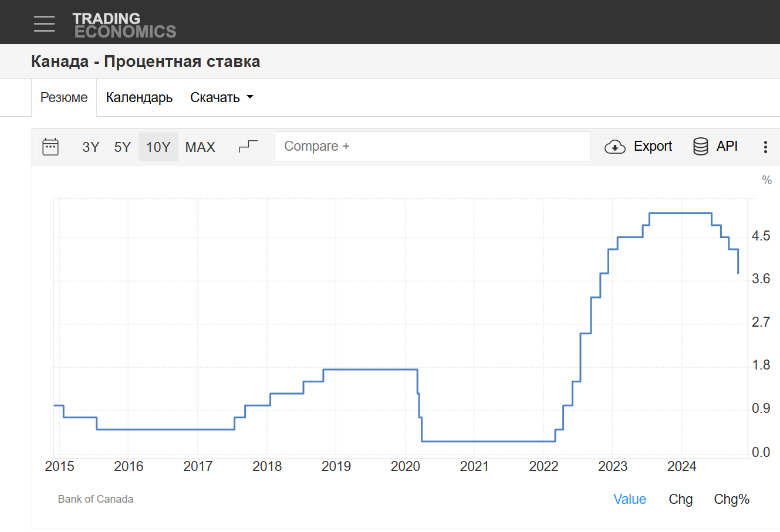This screenshot has height=532, width=780.
Task: Show Value series on chart
Action: tap(630, 499)
